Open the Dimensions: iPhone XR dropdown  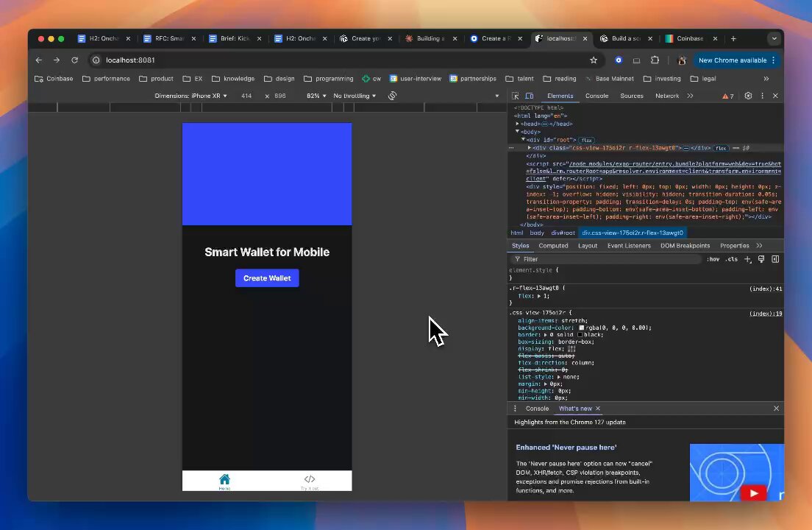190,96
